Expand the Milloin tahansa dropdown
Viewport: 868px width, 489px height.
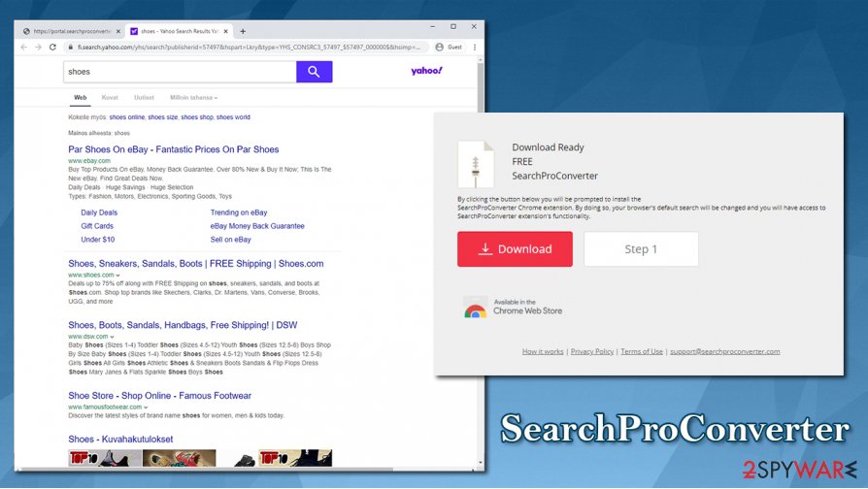point(194,97)
